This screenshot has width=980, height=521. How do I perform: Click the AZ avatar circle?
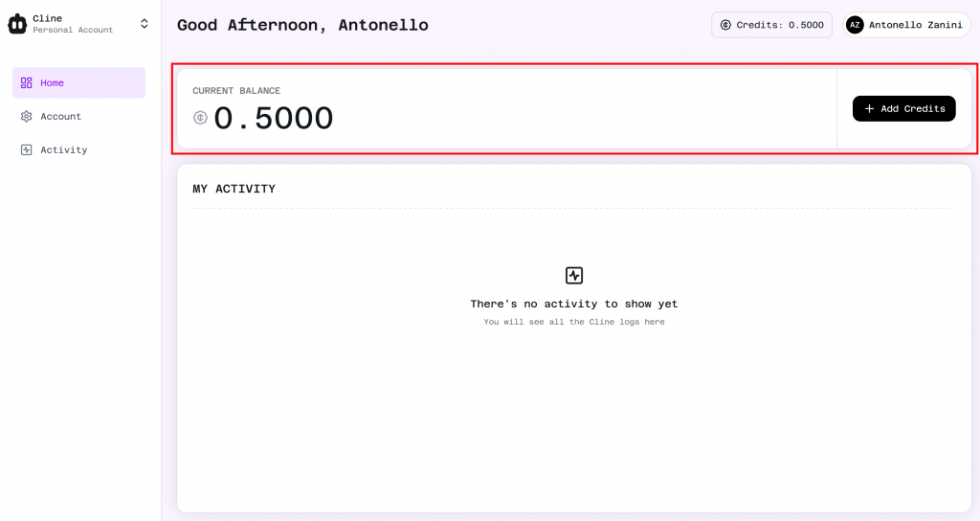(x=855, y=25)
